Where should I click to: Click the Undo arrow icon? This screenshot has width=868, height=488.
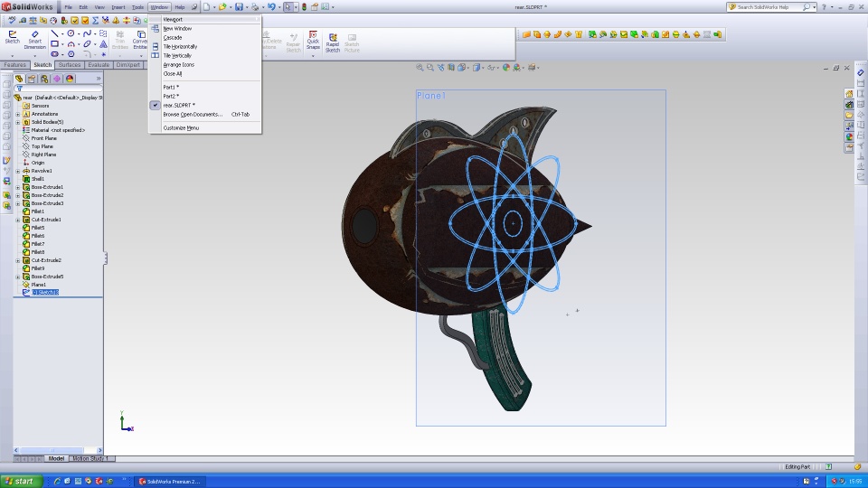(271, 7)
